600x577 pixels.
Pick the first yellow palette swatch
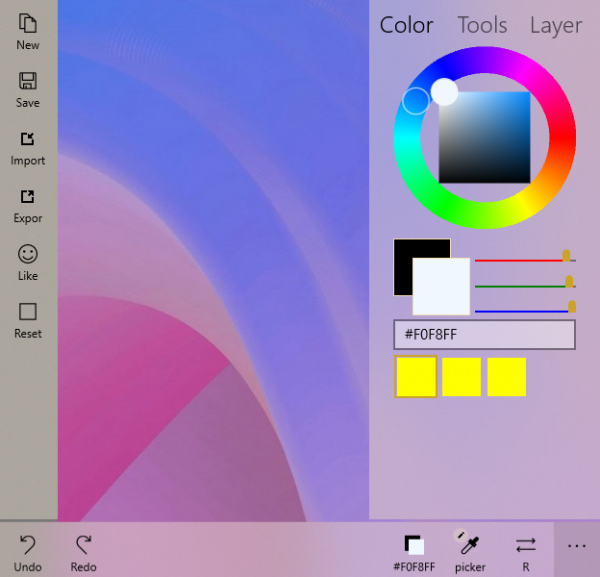[416, 377]
